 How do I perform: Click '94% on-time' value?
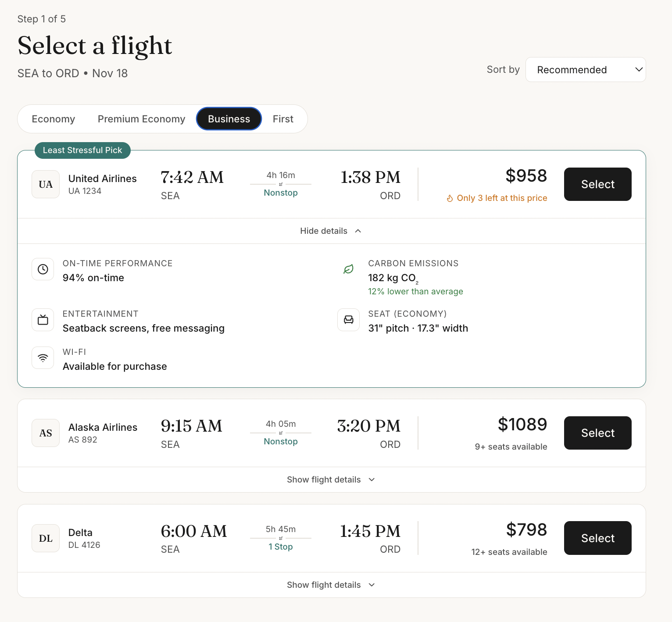(x=93, y=278)
